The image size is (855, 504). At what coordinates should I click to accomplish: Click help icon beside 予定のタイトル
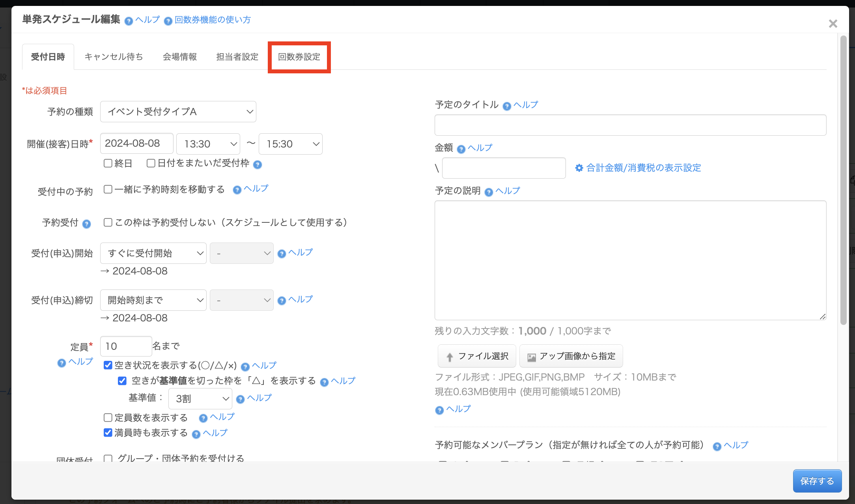point(507,106)
